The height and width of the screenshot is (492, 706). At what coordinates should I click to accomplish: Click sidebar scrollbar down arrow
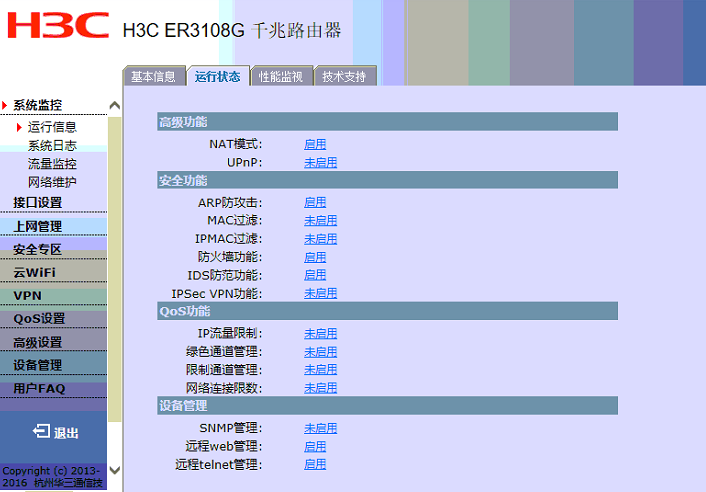click(x=115, y=470)
